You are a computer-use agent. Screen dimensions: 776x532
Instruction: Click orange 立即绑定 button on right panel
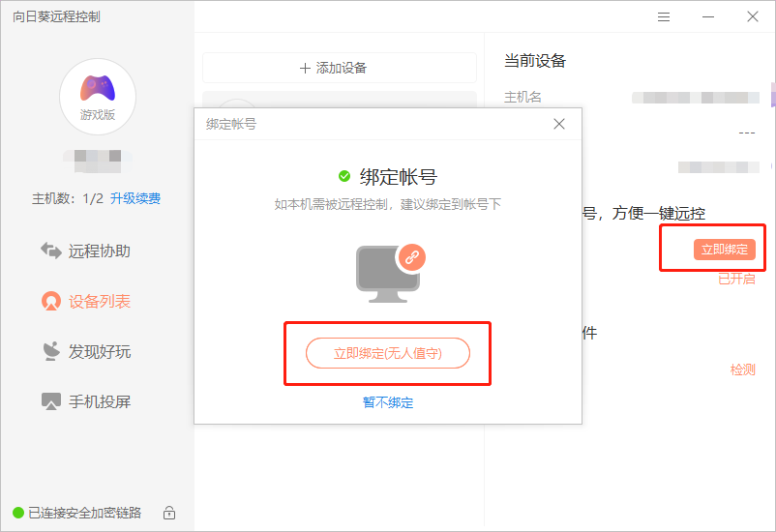point(725,250)
